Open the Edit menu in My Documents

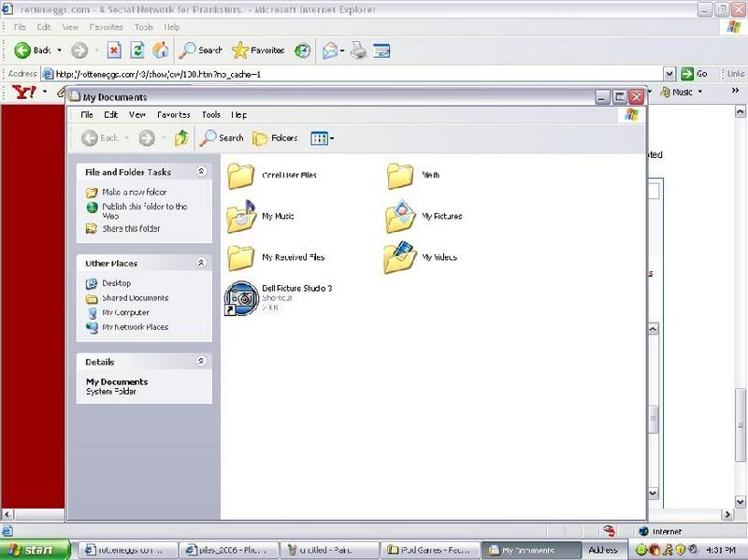coord(110,114)
